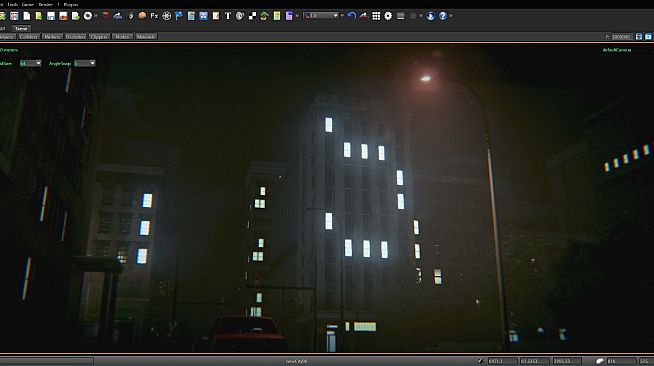
Task: Click the green document open icon
Action: [39, 16]
